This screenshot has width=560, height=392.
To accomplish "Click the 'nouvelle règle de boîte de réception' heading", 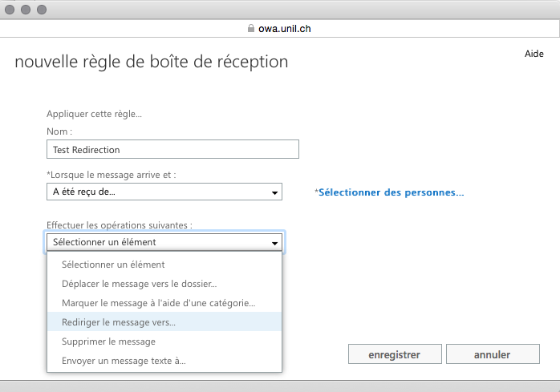I will coord(151,62).
